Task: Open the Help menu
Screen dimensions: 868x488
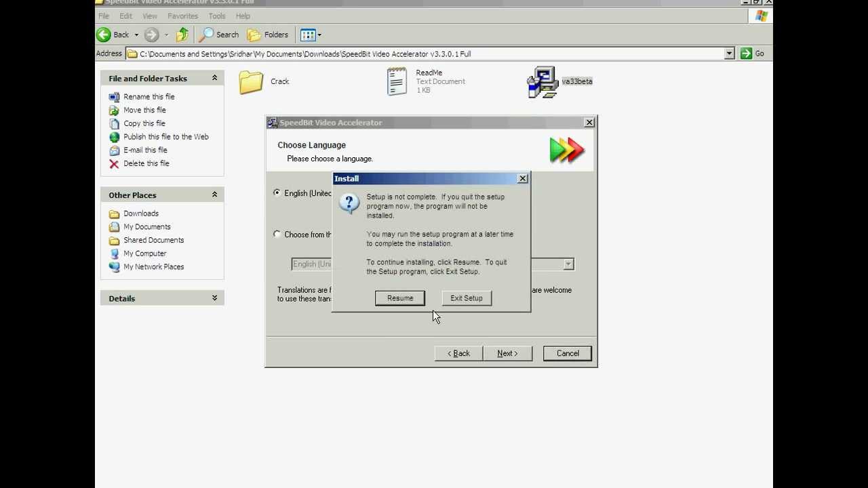Action: click(243, 16)
